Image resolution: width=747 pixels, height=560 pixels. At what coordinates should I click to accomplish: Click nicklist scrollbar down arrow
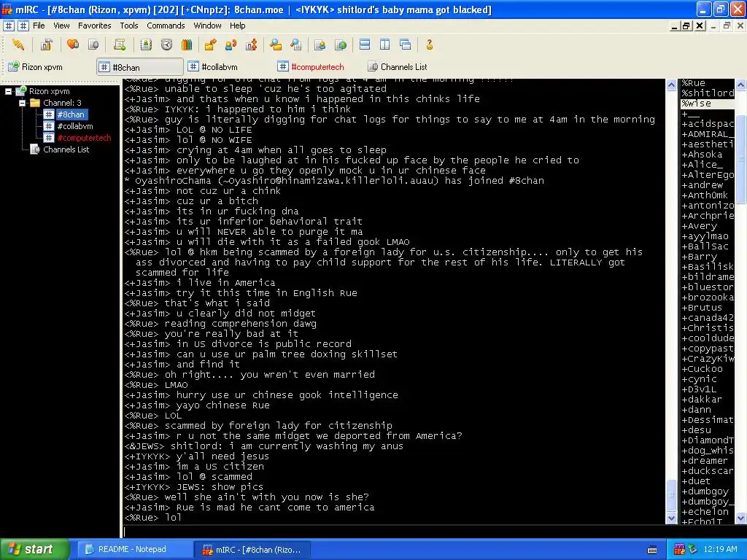[741, 518]
